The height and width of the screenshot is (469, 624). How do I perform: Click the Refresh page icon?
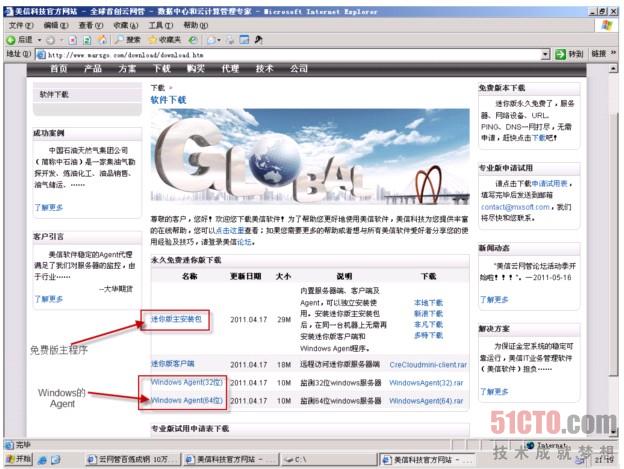click(87, 40)
